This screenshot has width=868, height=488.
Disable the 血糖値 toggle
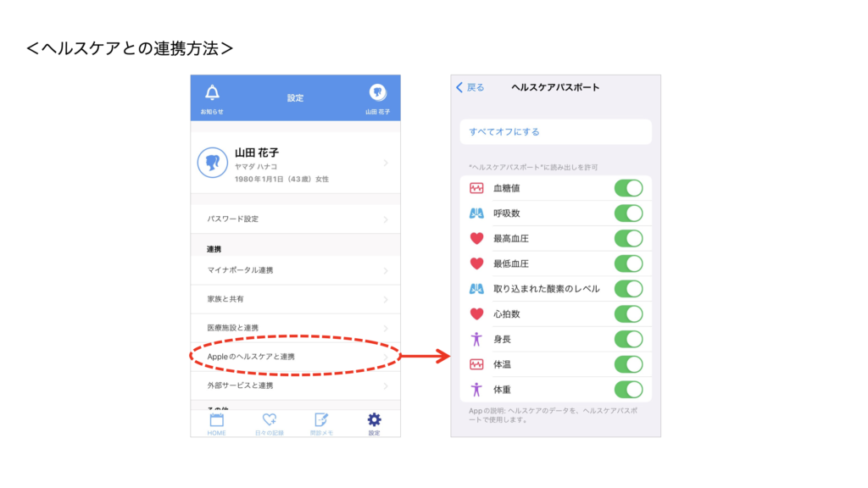(628, 188)
